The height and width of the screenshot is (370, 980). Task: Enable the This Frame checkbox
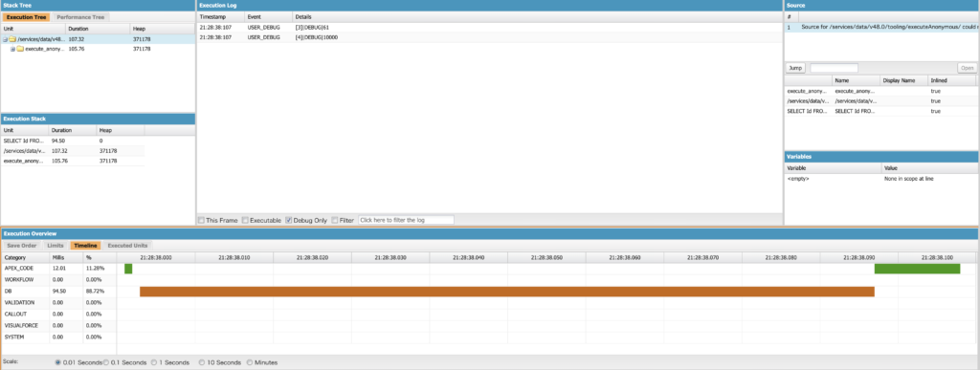point(201,220)
